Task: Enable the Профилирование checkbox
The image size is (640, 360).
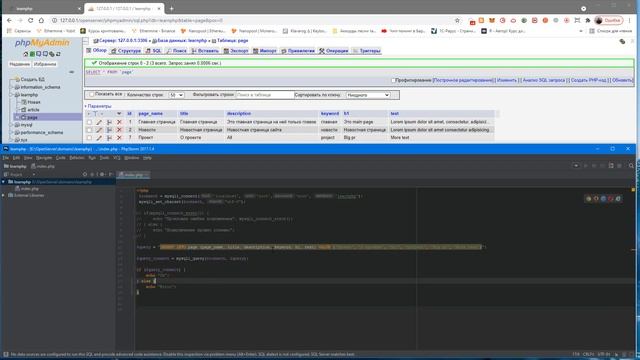Action: 393,80
